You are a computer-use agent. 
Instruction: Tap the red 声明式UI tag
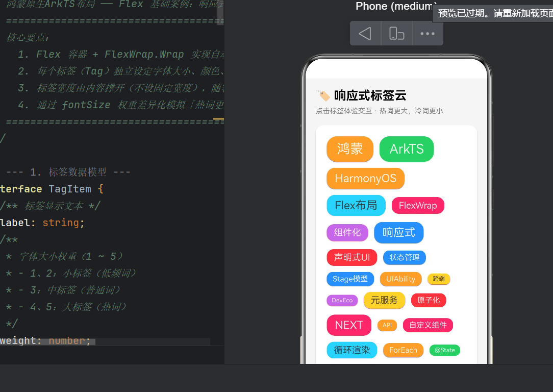pyautogui.click(x=352, y=257)
